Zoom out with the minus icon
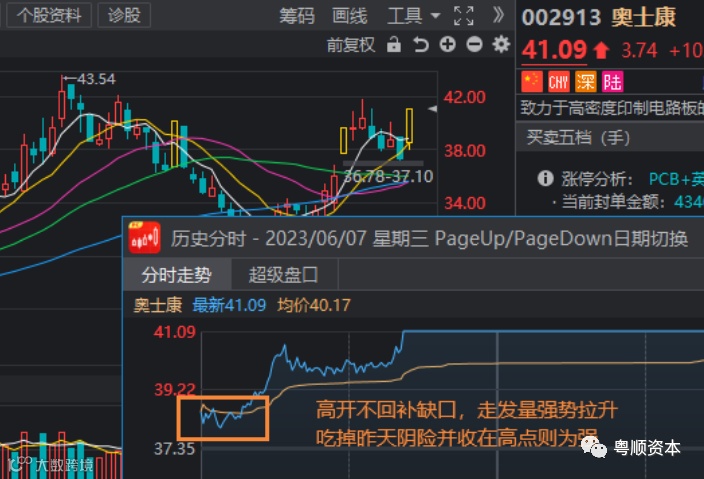The height and width of the screenshot is (479, 704). pyautogui.click(x=474, y=44)
